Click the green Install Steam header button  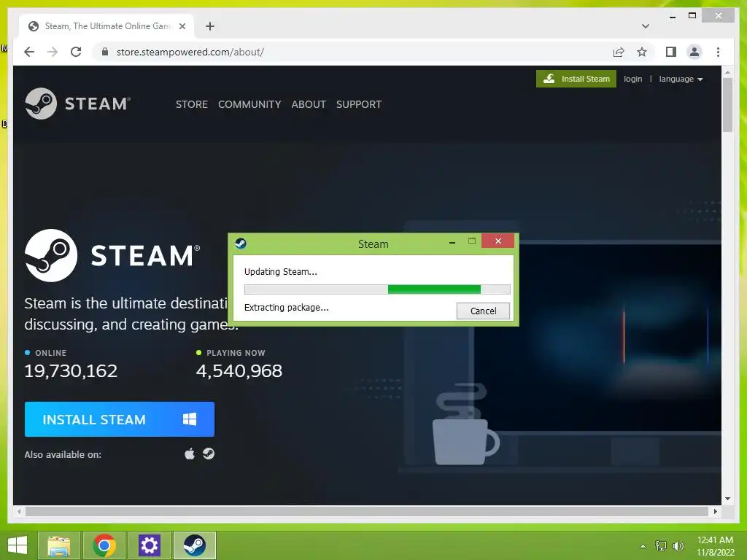[x=576, y=79]
